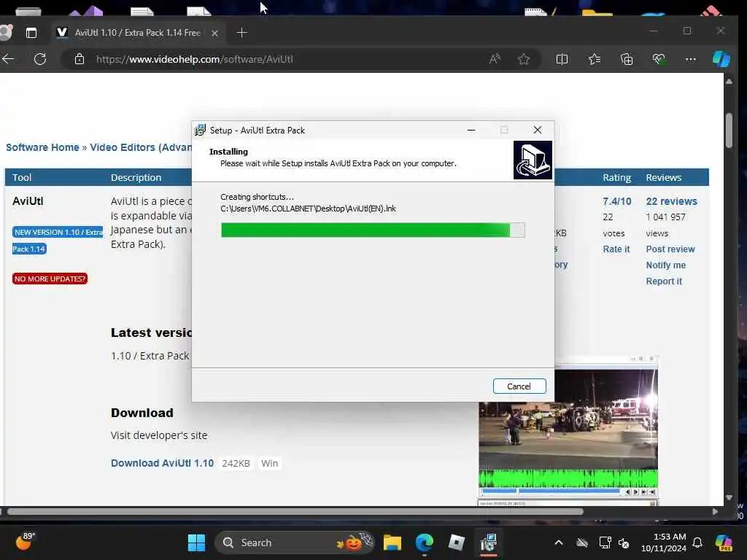The image size is (747, 560).
Task: Click the Rate it link
Action: click(616, 249)
